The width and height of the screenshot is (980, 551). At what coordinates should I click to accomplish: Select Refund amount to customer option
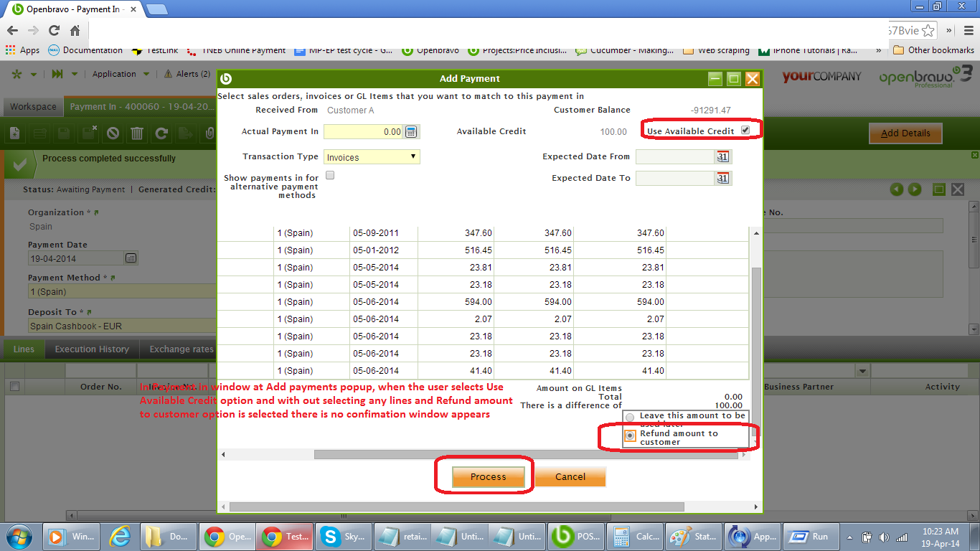pos(630,435)
